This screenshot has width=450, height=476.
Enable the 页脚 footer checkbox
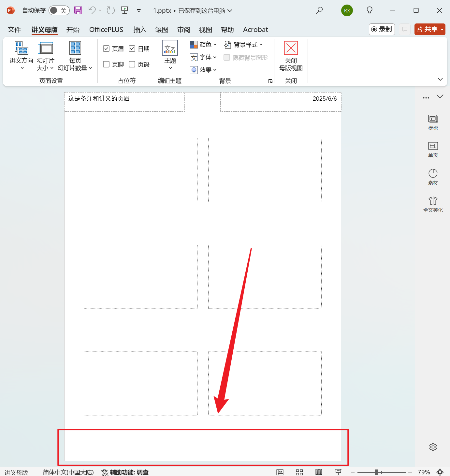(x=106, y=64)
